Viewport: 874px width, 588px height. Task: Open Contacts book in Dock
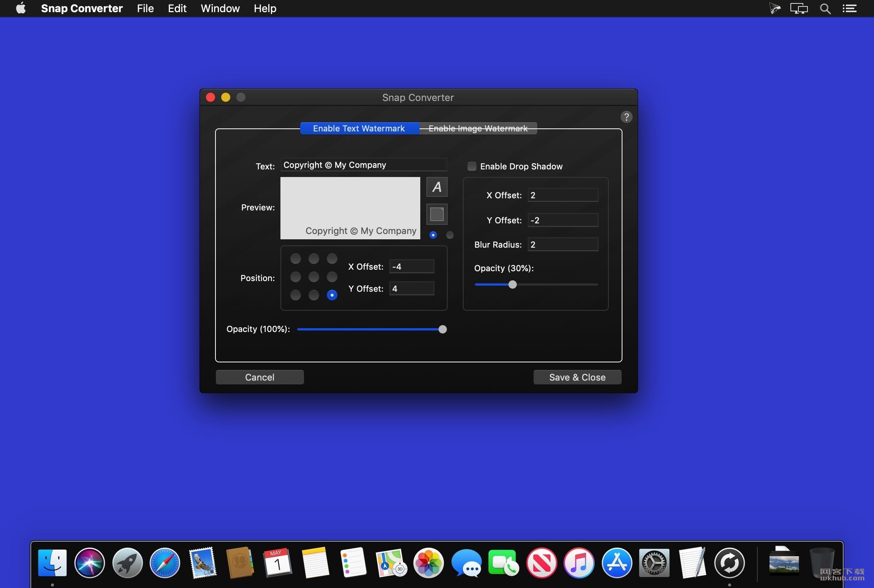pyautogui.click(x=240, y=563)
